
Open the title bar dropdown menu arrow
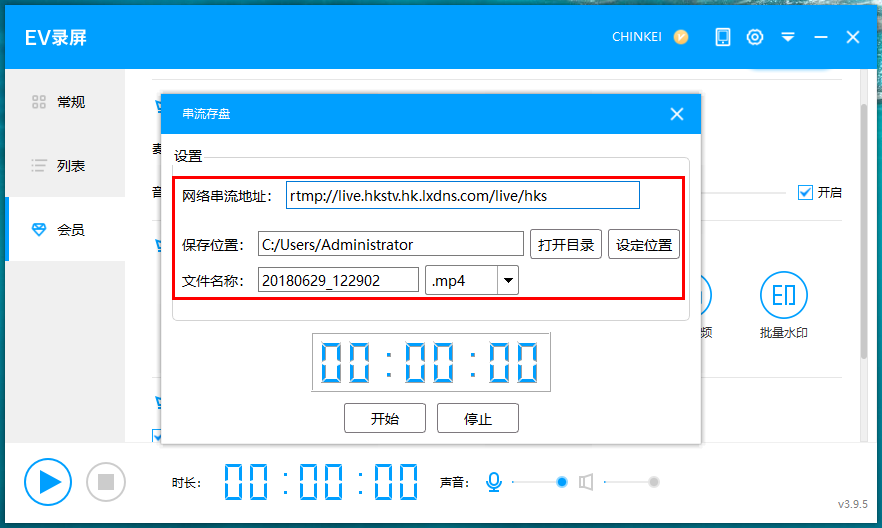pyautogui.click(x=788, y=37)
